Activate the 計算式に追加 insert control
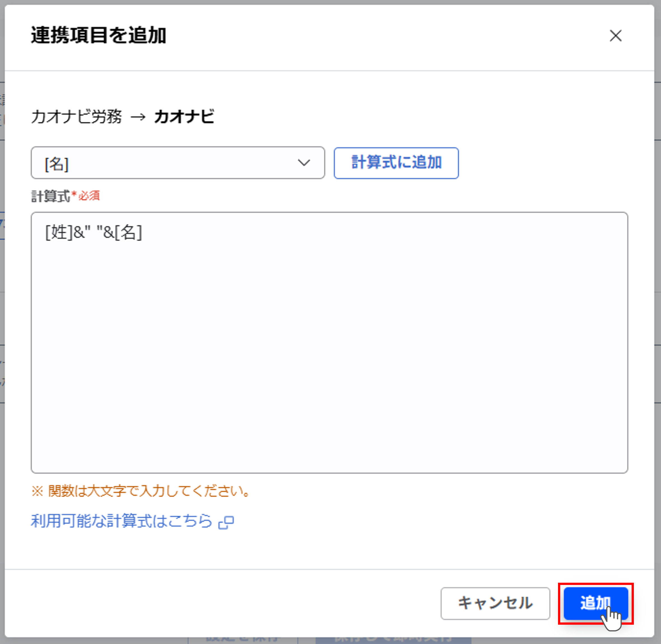 (x=396, y=163)
